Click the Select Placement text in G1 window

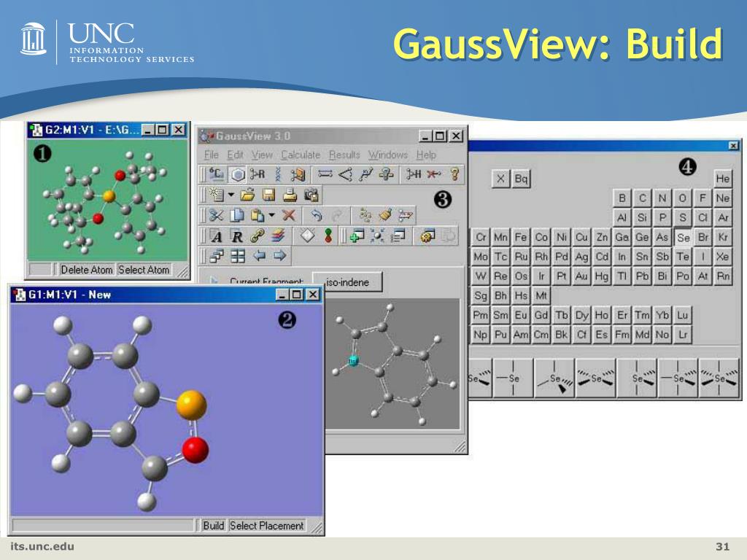tap(266, 525)
